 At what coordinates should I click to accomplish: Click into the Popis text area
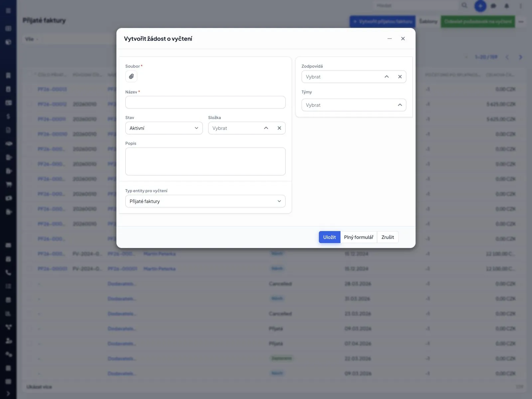tap(205, 161)
